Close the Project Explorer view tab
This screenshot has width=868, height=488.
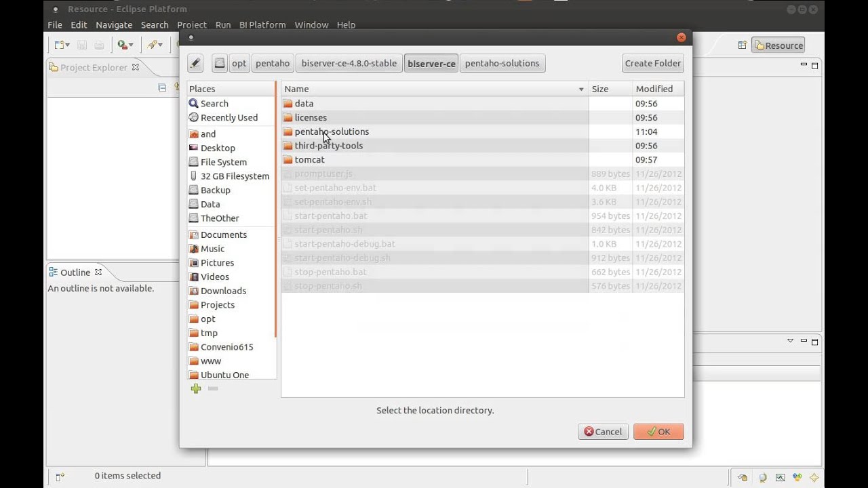tap(135, 67)
